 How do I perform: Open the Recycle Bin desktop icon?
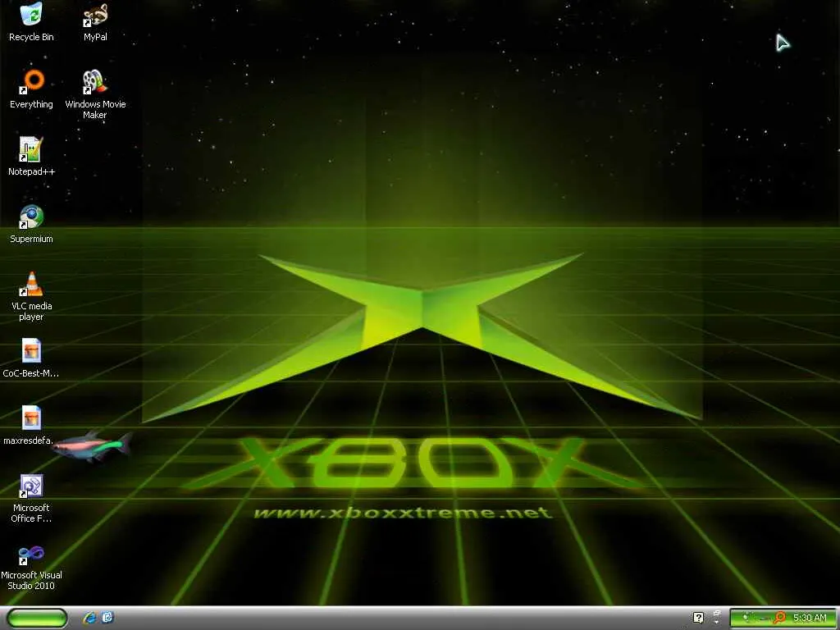pos(31,22)
